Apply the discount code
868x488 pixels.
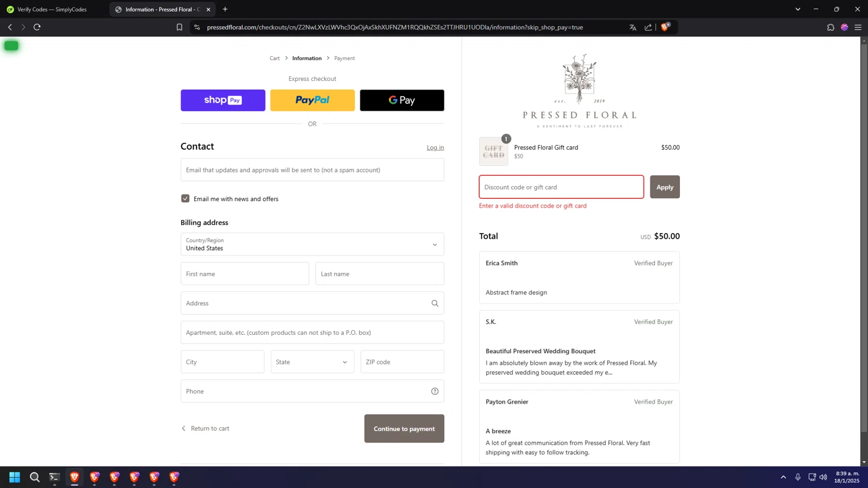[x=664, y=187]
